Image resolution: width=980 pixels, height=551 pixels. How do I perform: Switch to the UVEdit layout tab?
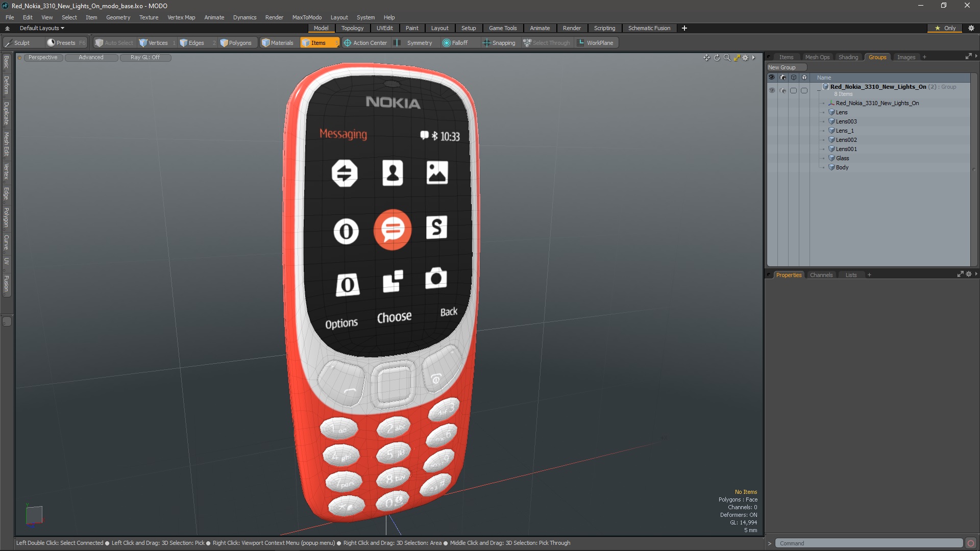pos(384,28)
